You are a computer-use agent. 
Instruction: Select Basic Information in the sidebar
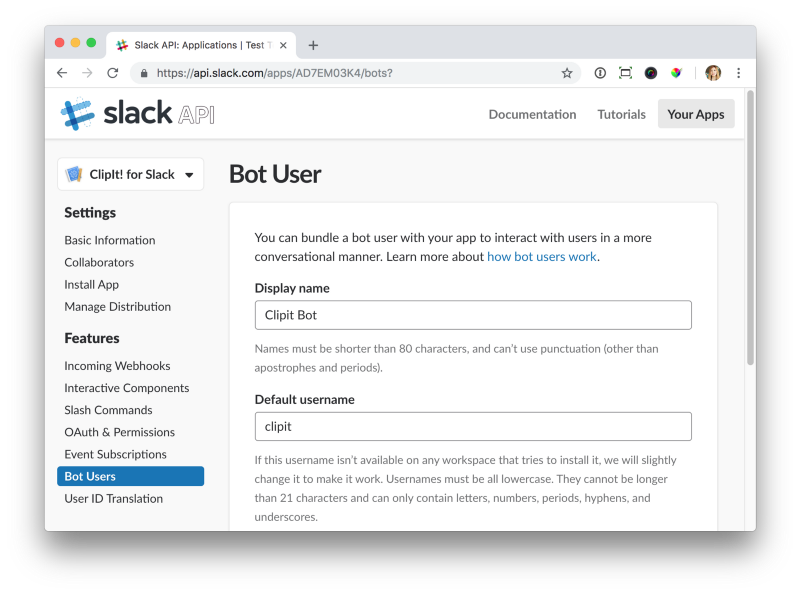pyautogui.click(x=110, y=240)
